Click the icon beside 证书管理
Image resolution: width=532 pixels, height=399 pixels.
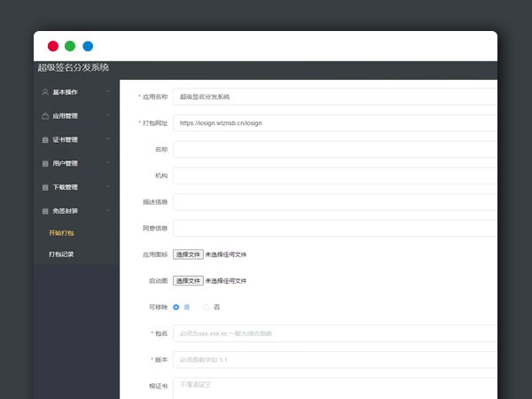pyautogui.click(x=45, y=139)
